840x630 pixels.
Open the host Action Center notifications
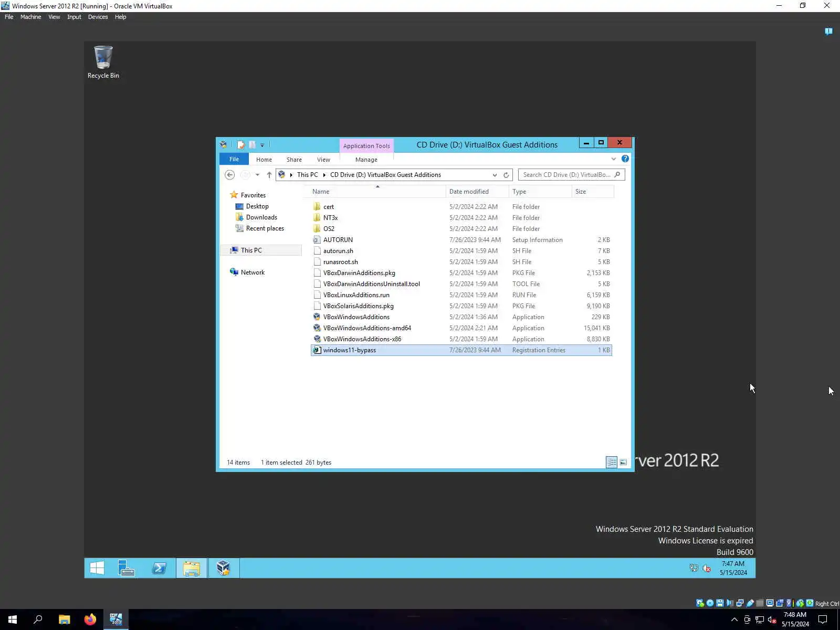[x=823, y=619]
